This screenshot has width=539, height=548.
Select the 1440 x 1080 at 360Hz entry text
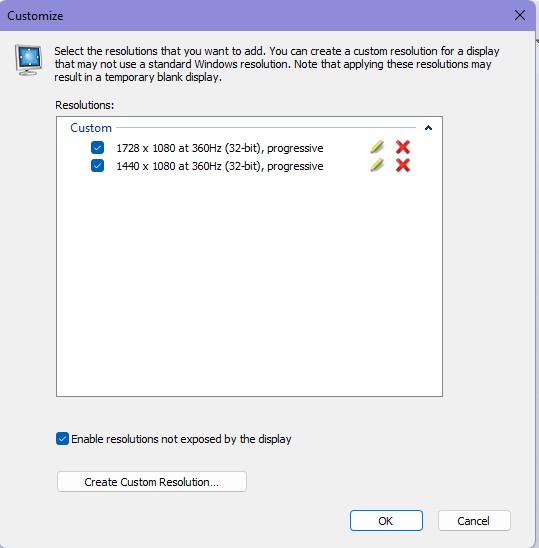coord(220,166)
